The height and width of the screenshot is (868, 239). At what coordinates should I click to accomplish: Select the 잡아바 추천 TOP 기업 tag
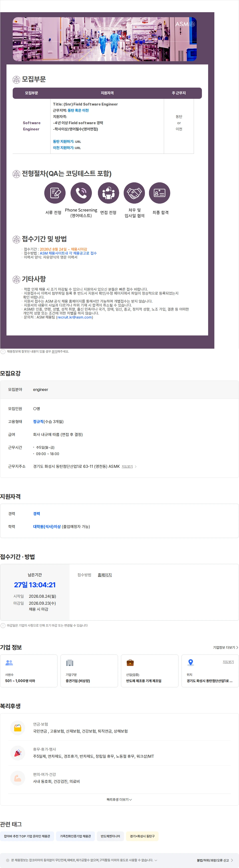pos(27,836)
